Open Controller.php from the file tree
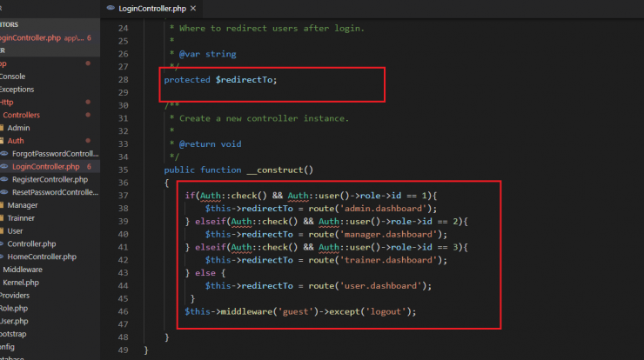Image resolution: width=644 pixels, height=360 pixels. (x=31, y=243)
